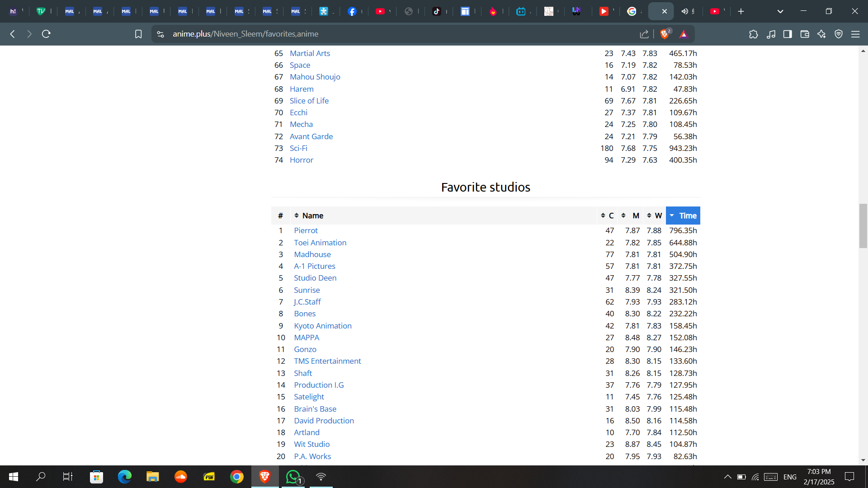
Task: Click scrollbar down arrow
Action: click(863, 460)
